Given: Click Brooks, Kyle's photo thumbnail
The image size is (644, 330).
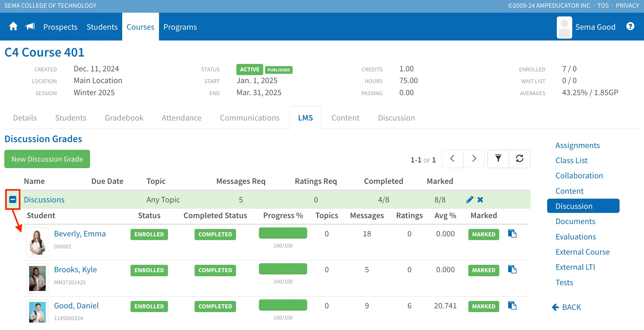Looking at the screenshot, I should tap(37, 278).
